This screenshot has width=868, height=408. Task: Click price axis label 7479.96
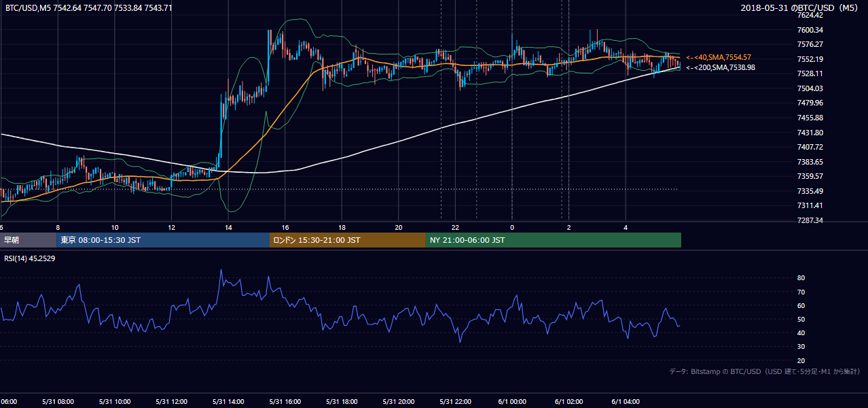tap(810, 103)
